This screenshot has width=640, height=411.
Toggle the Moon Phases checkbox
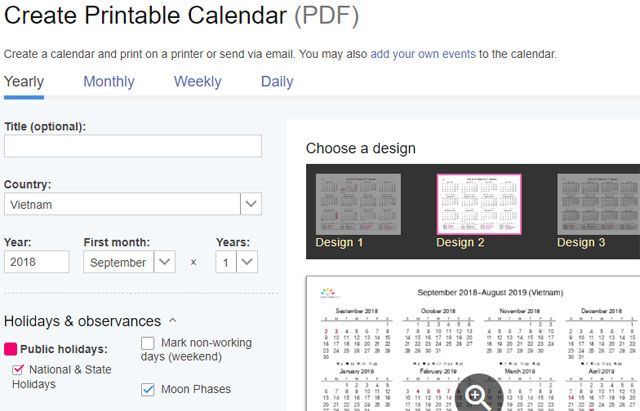[148, 389]
